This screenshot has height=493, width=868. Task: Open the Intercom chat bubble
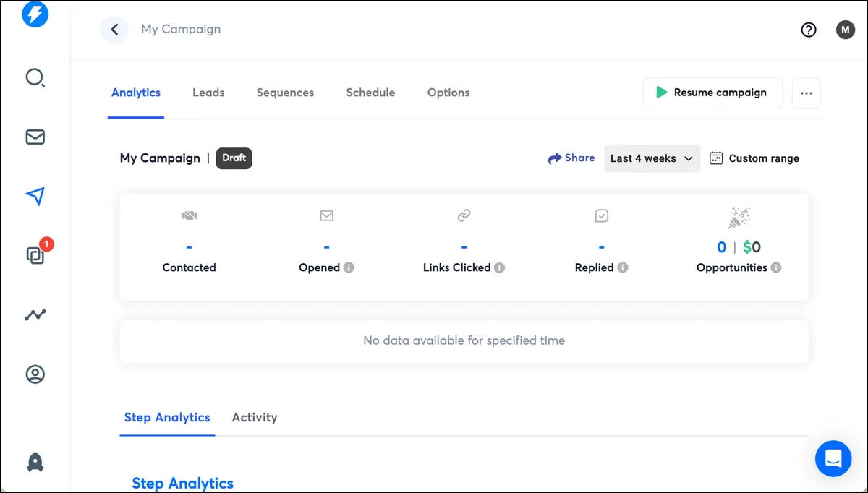coord(833,458)
